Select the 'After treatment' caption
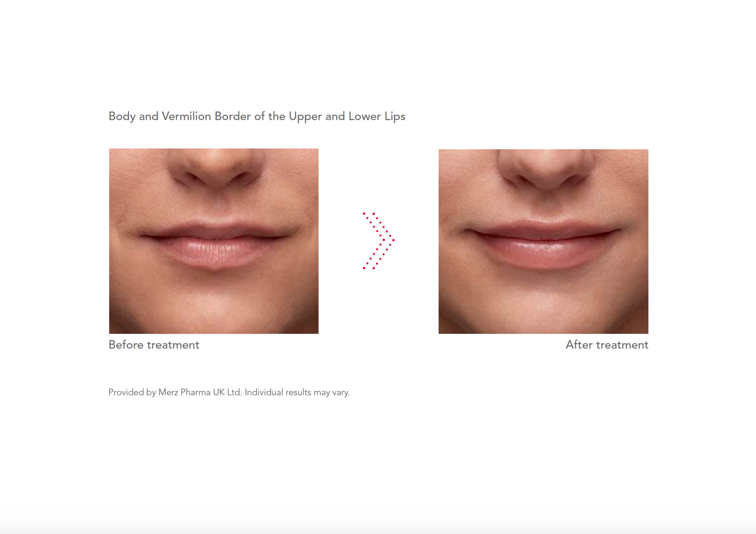756x534 pixels. click(x=607, y=345)
